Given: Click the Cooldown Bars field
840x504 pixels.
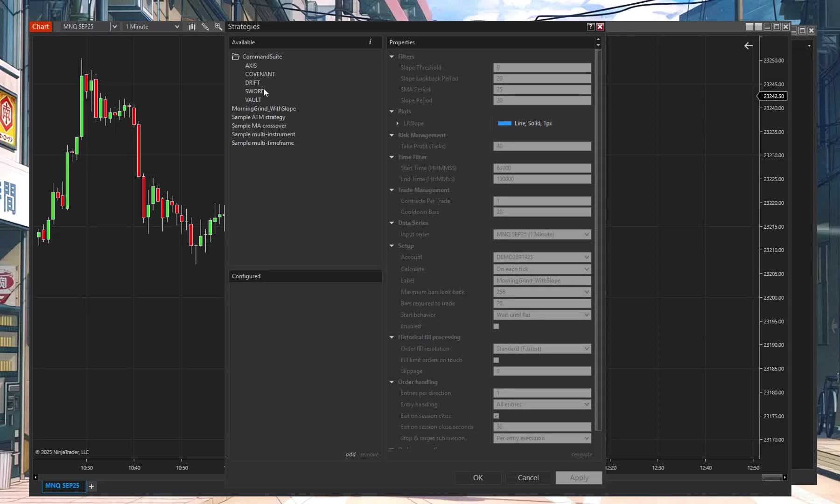Looking at the screenshot, I should (542, 212).
